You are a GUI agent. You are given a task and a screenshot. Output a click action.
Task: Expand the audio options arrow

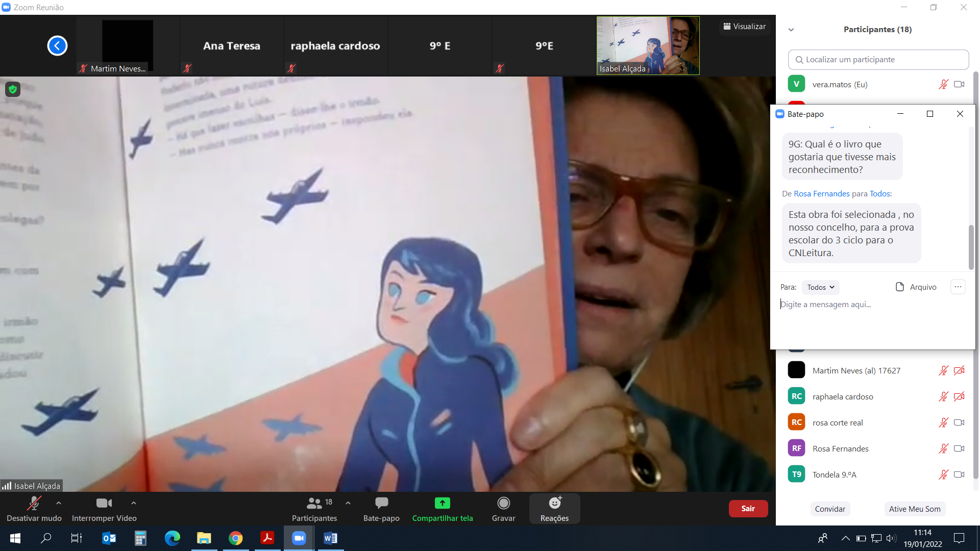click(x=59, y=503)
